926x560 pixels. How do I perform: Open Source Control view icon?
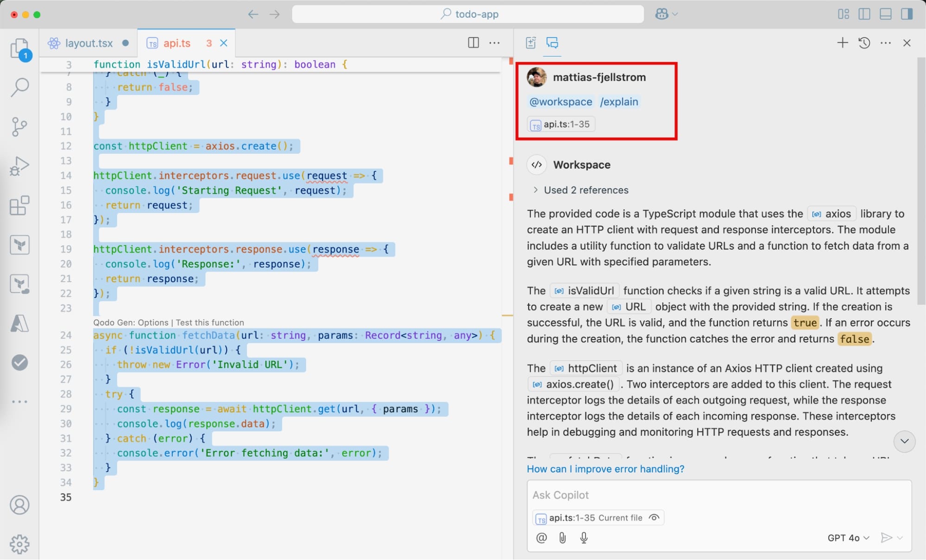click(19, 126)
